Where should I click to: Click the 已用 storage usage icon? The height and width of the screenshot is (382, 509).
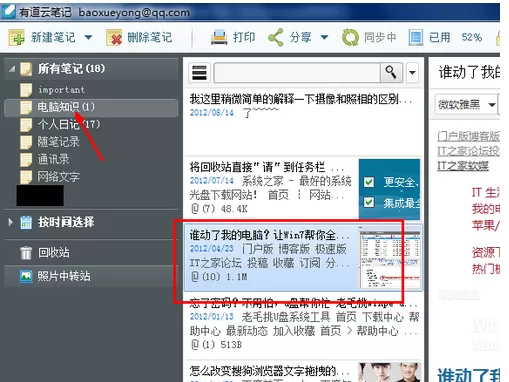pyautogui.click(x=415, y=37)
